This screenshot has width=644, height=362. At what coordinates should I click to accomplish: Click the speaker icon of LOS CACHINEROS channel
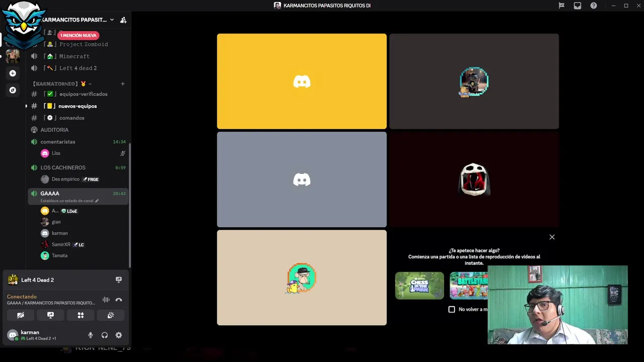click(34, 167)
